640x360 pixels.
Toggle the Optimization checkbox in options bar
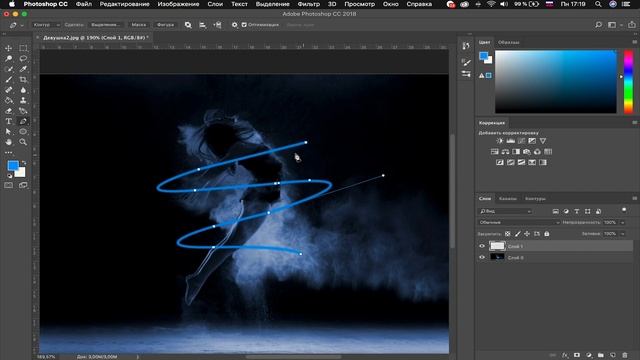point(244,25)
